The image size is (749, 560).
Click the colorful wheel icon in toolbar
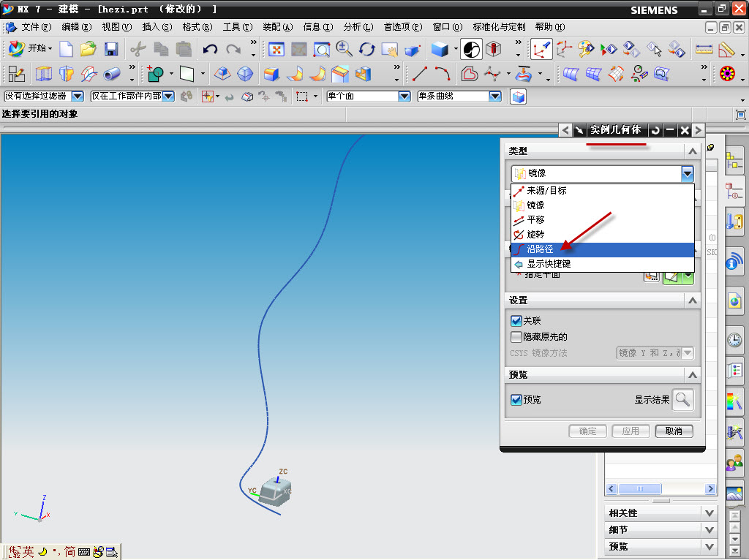(727, 74)
